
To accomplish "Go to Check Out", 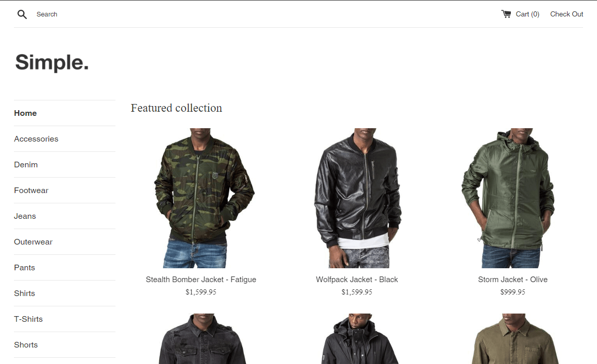I will coord(567,14).
